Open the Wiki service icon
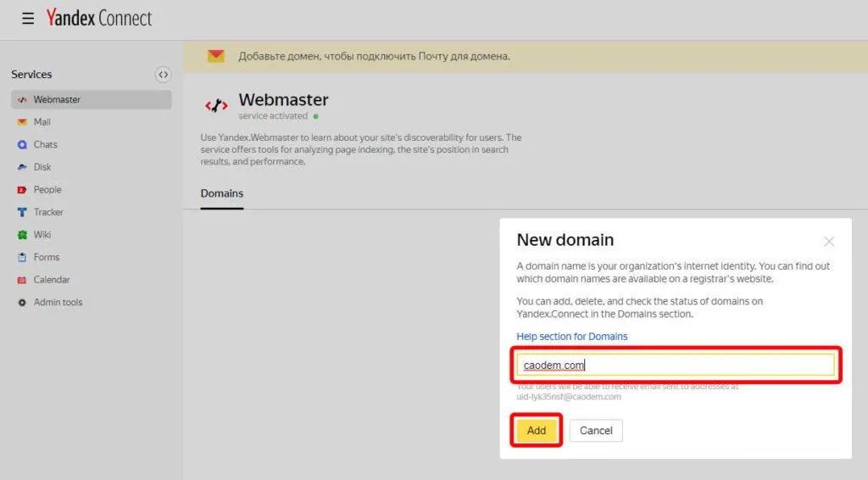 coord(23,235)
